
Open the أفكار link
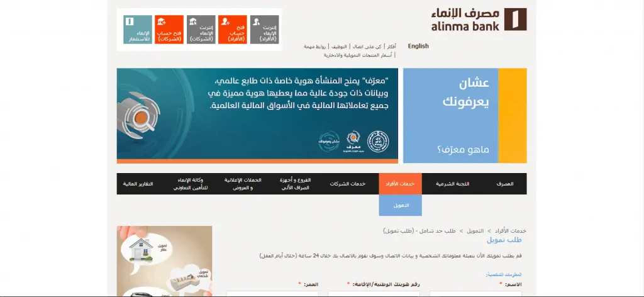click(391, 47)
